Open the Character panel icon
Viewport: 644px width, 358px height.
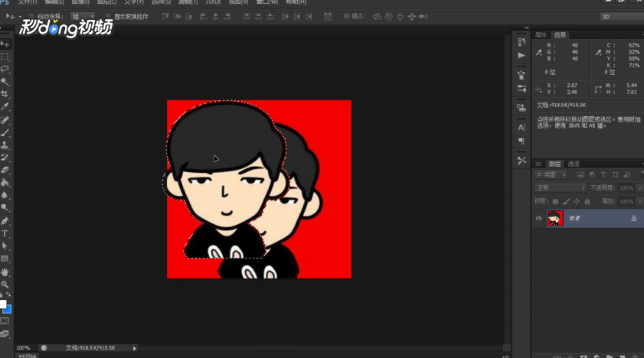point(521,127)
